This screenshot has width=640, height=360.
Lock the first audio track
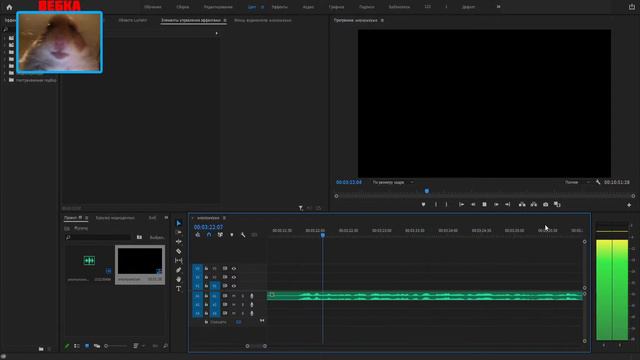(x=206, y=296)
